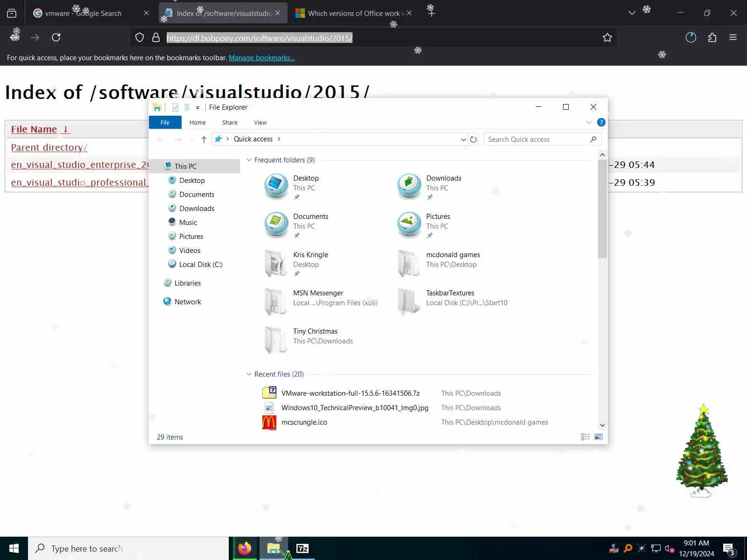Open the en_visual_studio_professional link
The height and width of the screenshot is (560, 747).
(80, 182)
